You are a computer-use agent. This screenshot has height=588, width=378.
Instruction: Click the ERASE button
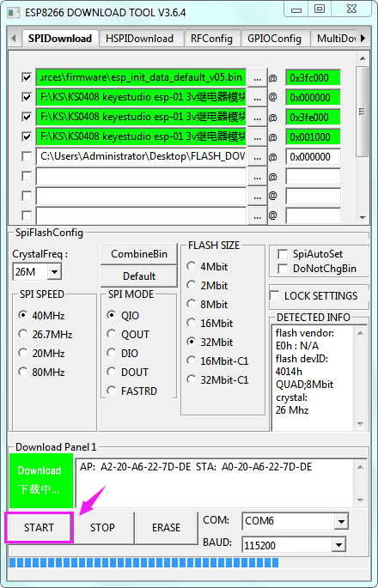pyautogui.click(x=167, y=528)
